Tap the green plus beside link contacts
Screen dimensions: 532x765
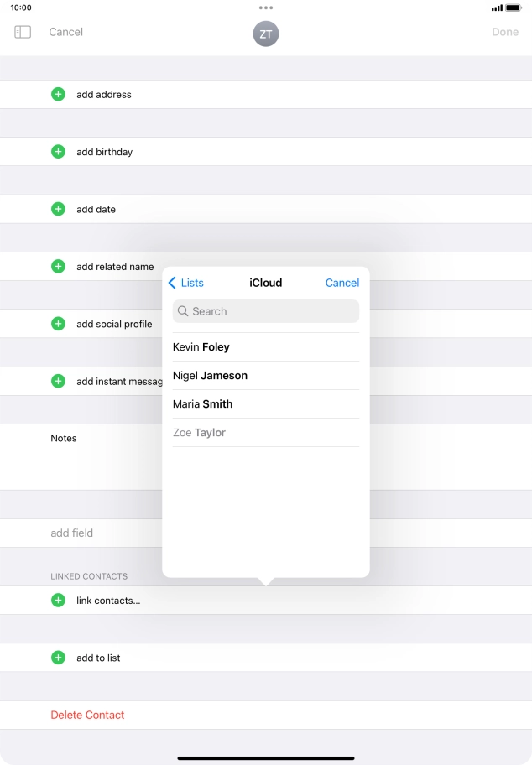pyautogui.click(x=58, y=600)
